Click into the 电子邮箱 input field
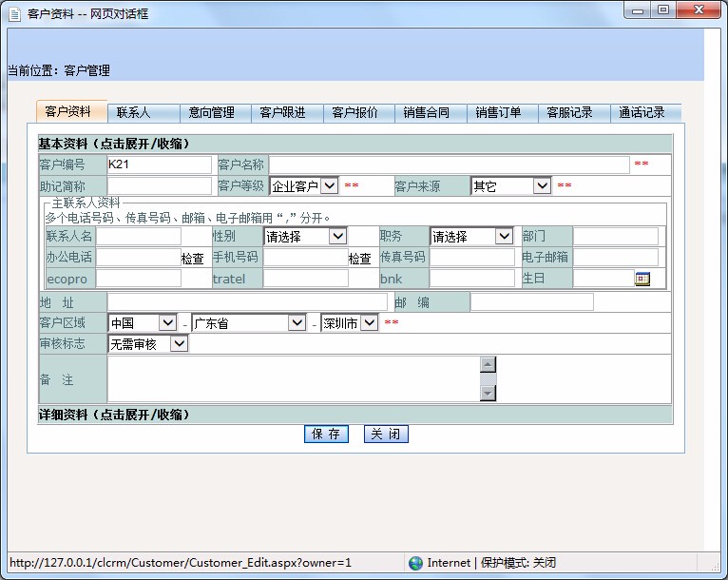Viewport: 728px width, 580px height. pos(616,258)
